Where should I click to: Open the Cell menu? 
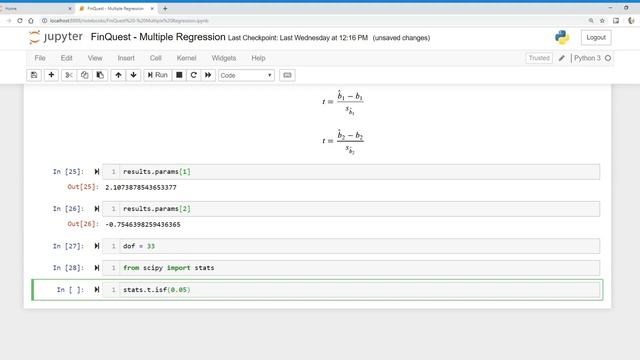click(x=156, y=58)
